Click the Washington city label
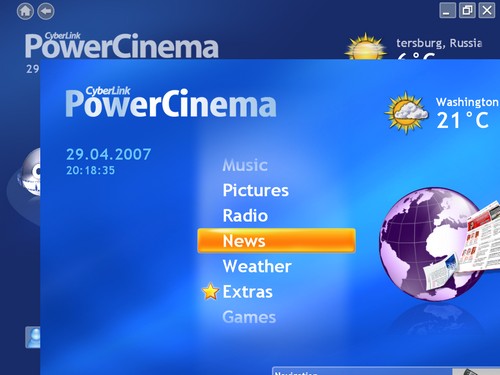The height and width of the screenshot is (375, 500). 467,102
